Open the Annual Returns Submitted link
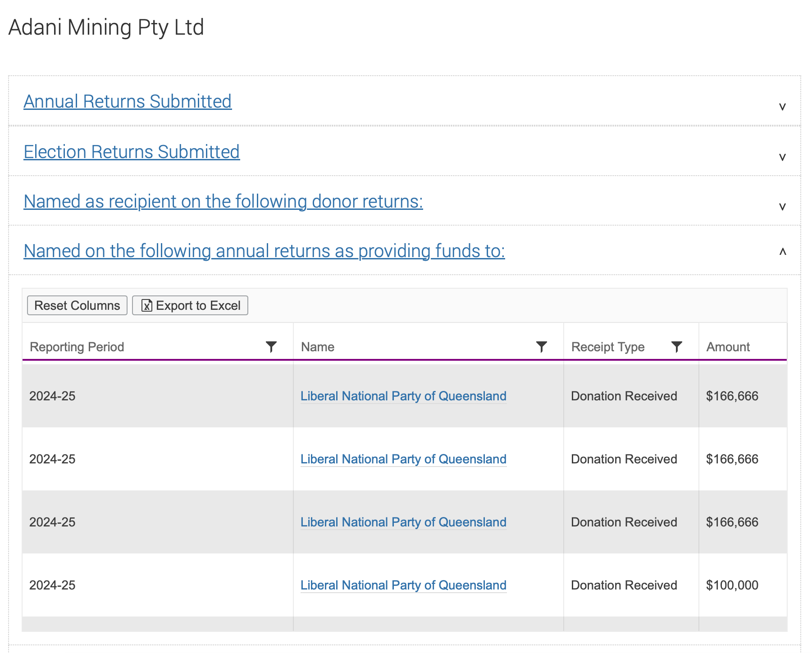This screenshot has height=653, width=812. [x=128, y=102]
